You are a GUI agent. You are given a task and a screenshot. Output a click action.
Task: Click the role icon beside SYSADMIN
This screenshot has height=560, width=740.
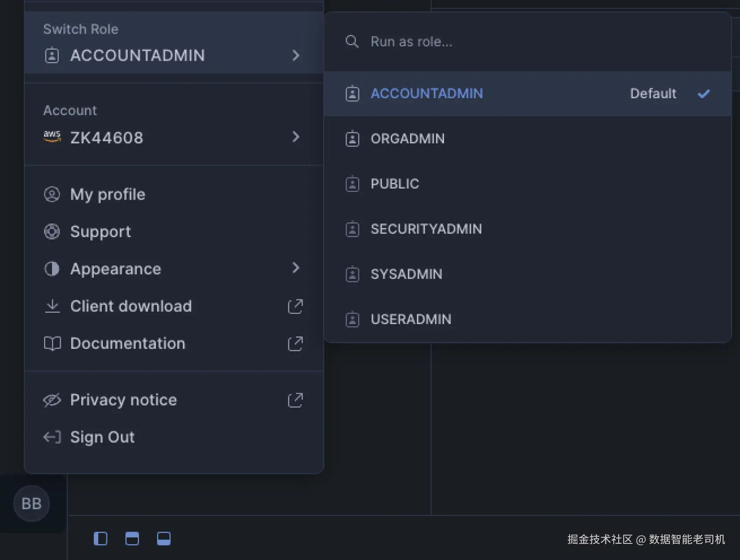pos(352,274)
